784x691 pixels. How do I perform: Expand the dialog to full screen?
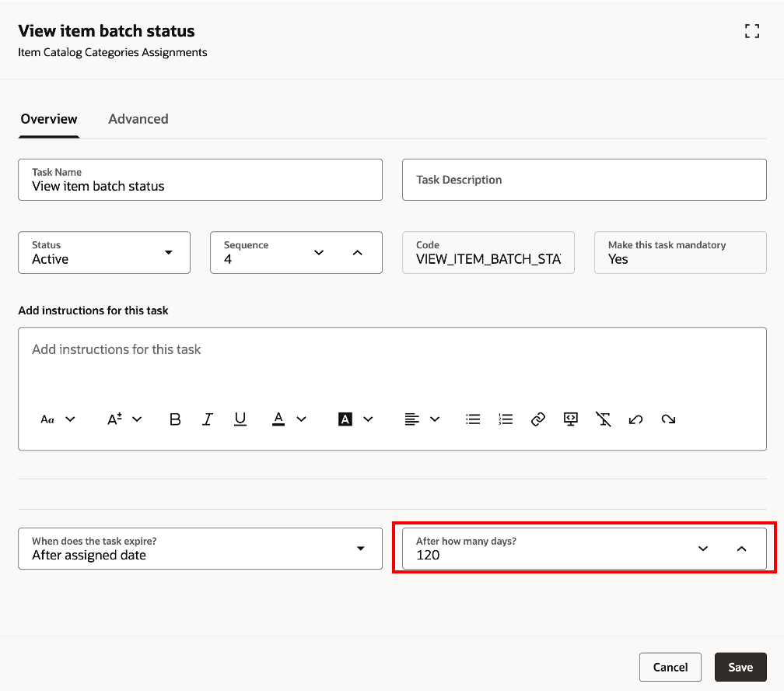[751, 31]
